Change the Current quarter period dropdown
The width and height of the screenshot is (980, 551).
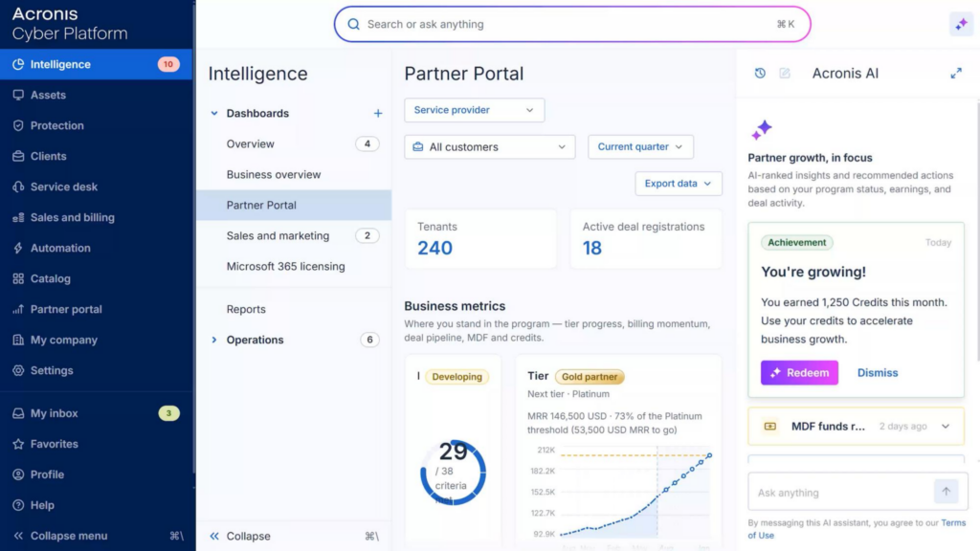pyautogui.click(x=640, y=146)
